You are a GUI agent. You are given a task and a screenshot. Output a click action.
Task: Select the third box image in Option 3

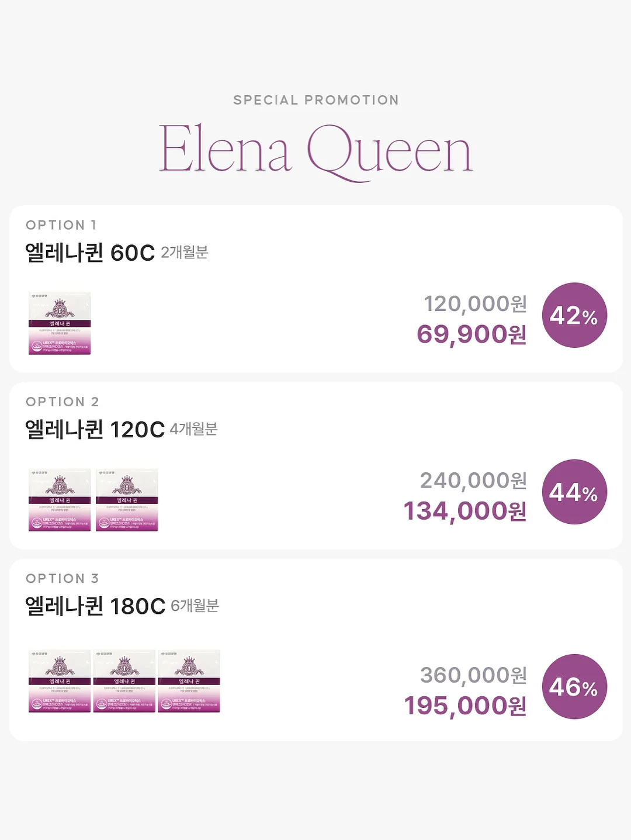(189, 681)
